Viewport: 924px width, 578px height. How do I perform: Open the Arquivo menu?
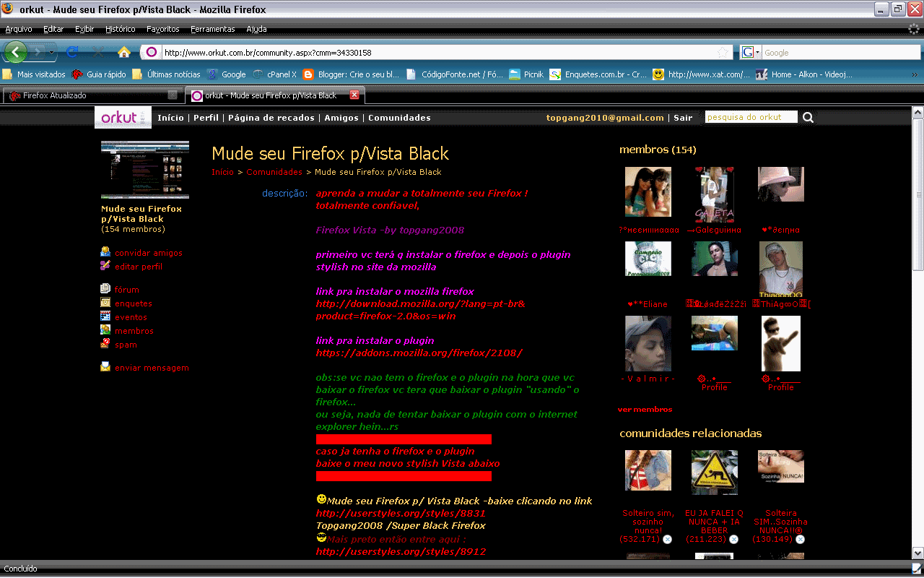(x=19, y=29)
